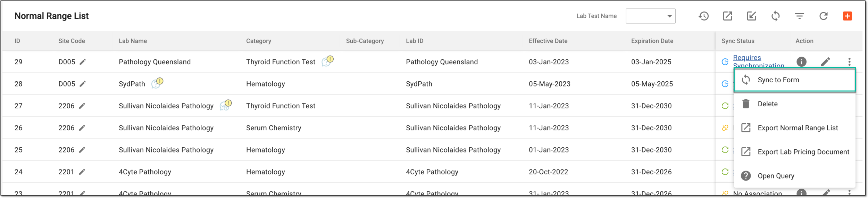Open Lab Test Name dropdown

[650, 16]
